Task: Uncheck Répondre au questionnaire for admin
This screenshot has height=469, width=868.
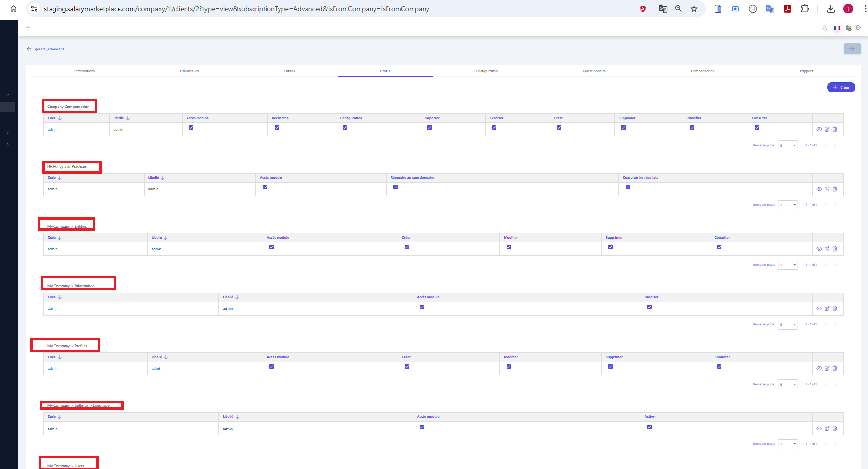Action: (395, 188)
